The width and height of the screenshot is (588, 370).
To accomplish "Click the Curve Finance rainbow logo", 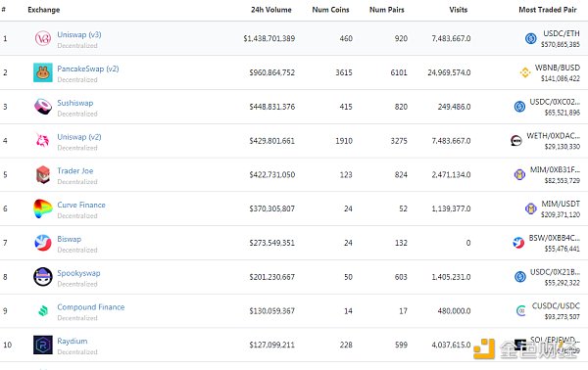I will tap(42, 208).
